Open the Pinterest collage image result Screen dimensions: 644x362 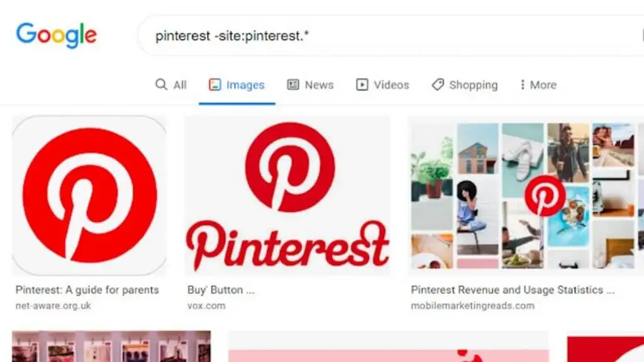[526, 195]
